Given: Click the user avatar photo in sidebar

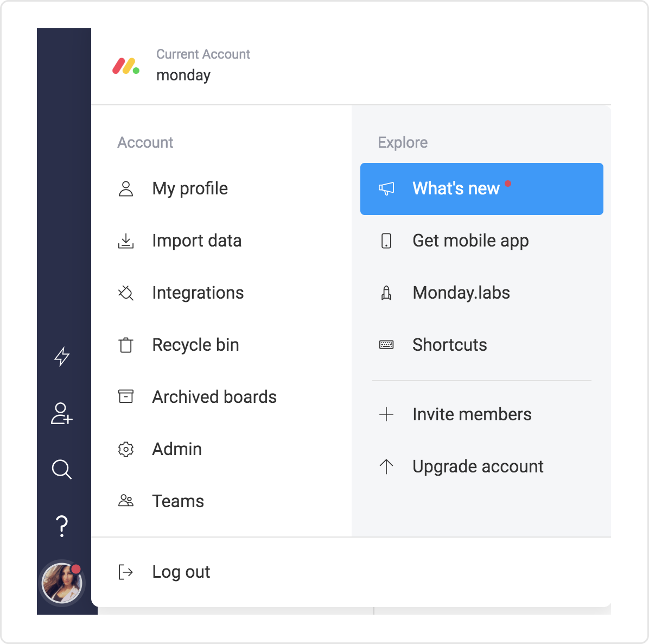Looking at the screenshot, I should (62, 583).
